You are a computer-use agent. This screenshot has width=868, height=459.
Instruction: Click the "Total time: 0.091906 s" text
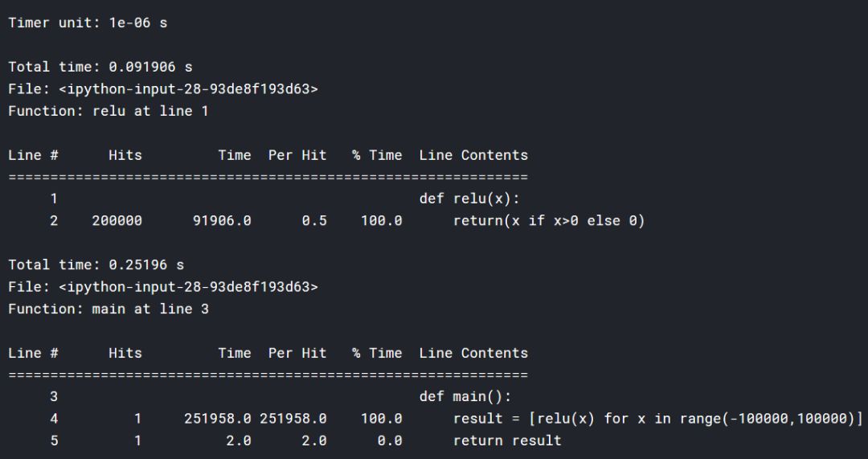[100, 67]
